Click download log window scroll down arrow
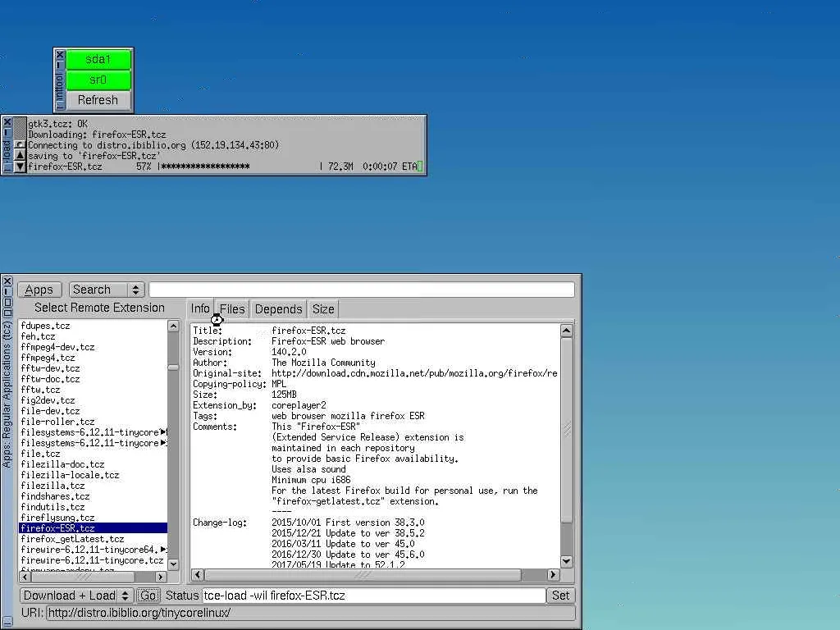This screenshot has height=630, width=840. pos(20,167)
